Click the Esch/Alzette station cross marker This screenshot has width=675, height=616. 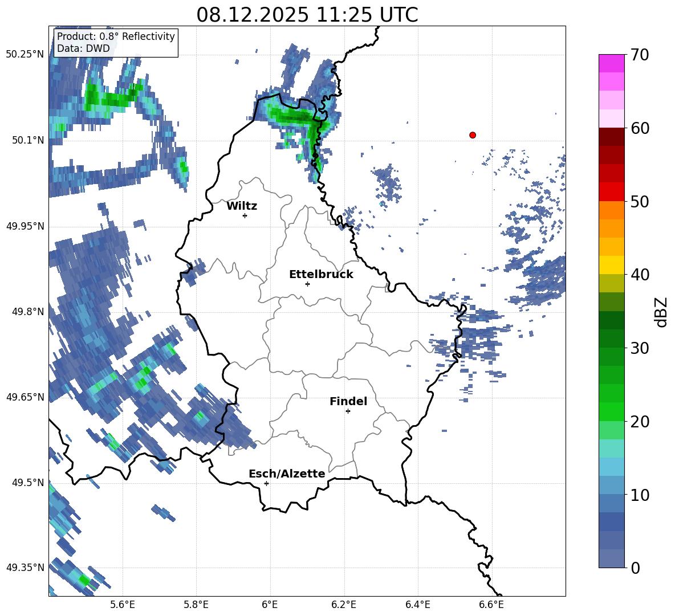266,483
